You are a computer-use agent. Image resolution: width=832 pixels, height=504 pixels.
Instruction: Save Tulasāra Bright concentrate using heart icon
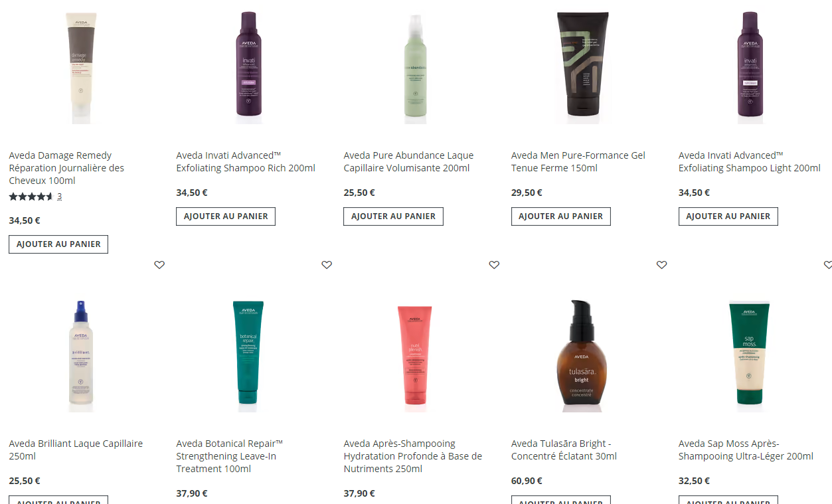tap(661, 265)
